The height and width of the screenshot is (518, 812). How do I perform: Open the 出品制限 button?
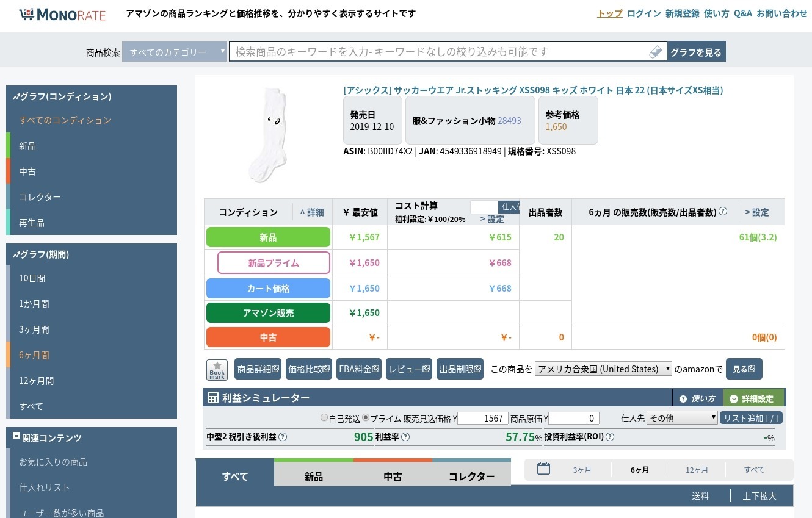(460, 369)
